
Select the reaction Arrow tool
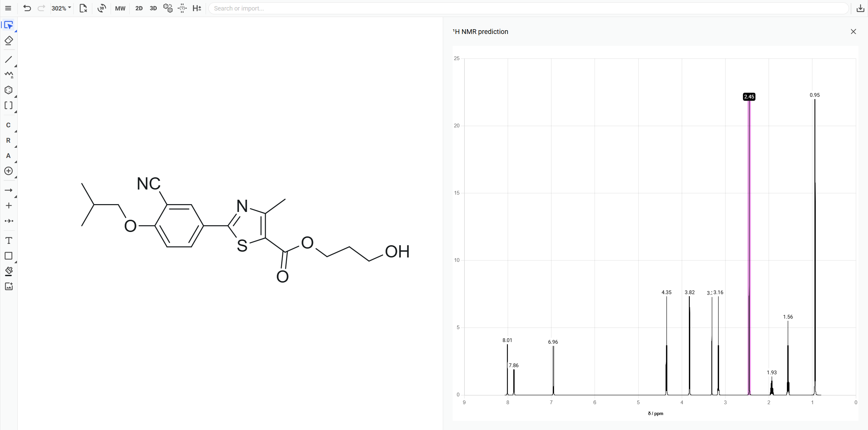click(x=8, y=190)
